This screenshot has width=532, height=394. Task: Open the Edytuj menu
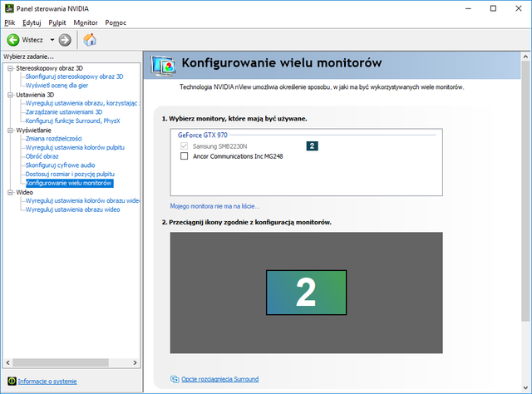(32, 22)
